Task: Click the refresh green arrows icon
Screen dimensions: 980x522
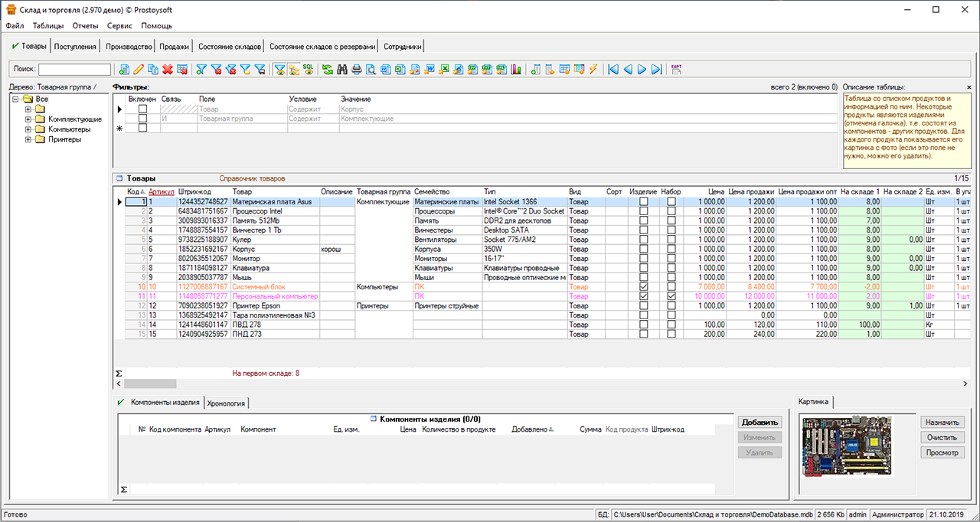Action: click(x=328, y=70)
